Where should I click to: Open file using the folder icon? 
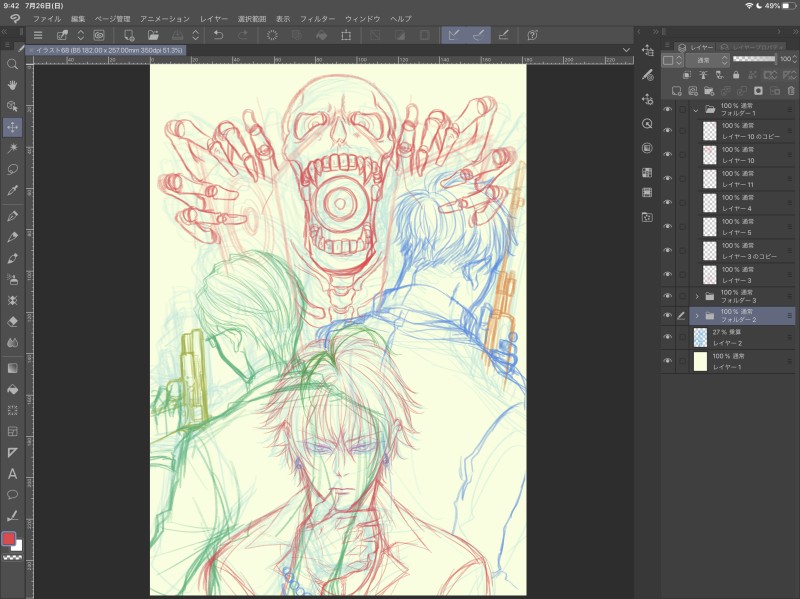[153, 35]
